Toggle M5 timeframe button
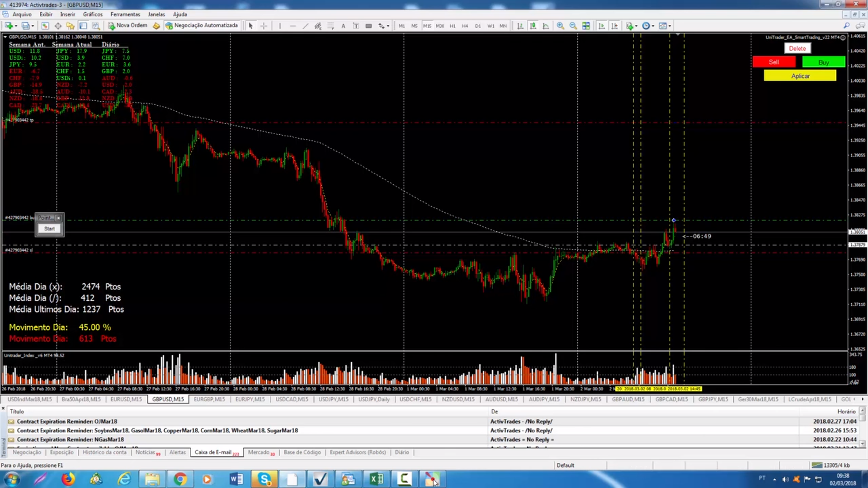The image size is (868, 488). click(414, 26)
